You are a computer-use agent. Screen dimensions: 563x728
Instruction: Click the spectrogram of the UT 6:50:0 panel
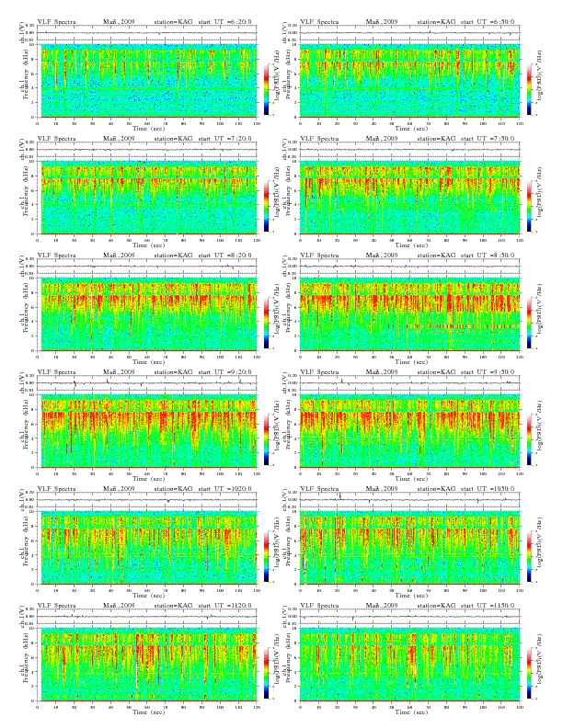pos(410,80)
